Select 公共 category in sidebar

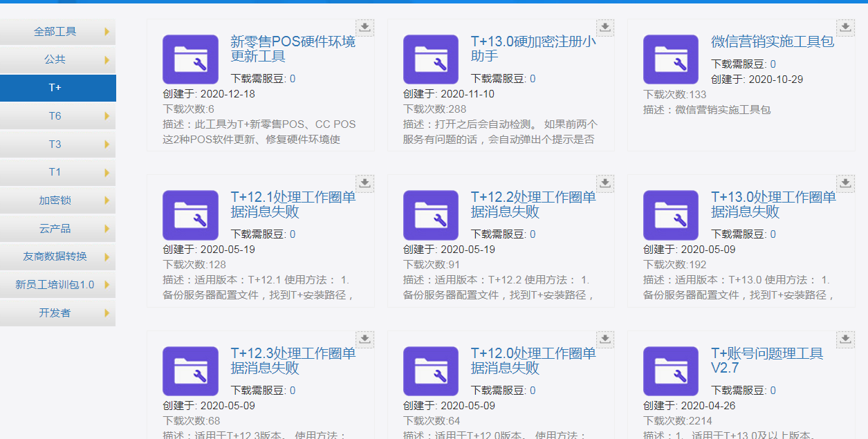(x=57, y=59)
